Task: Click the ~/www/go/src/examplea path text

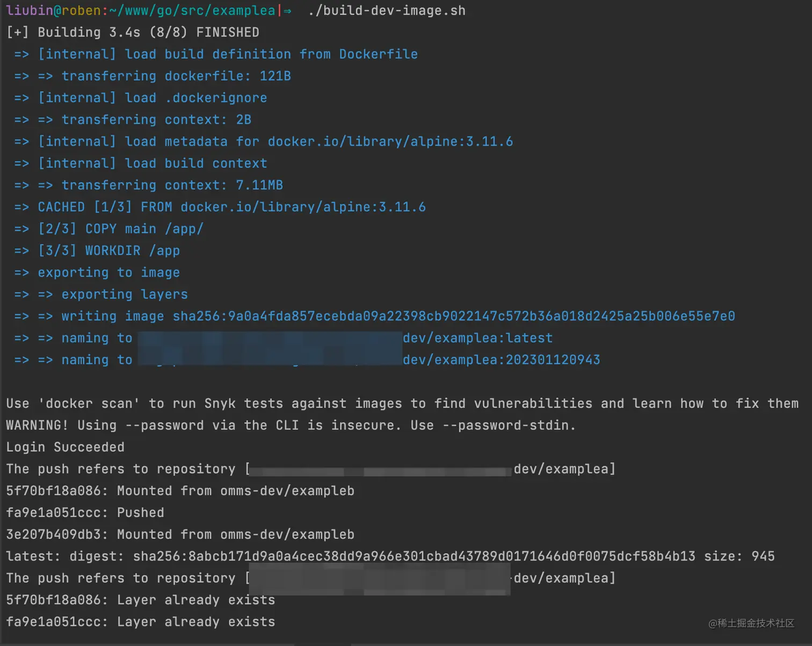Action: point(192,11)
